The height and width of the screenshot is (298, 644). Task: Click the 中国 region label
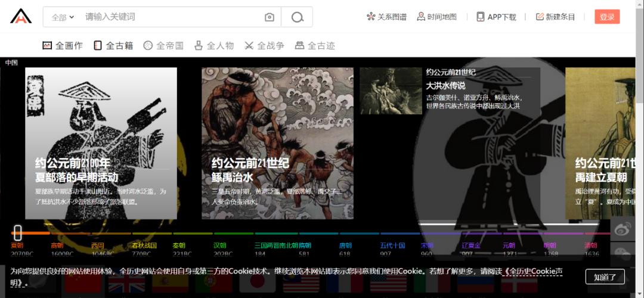pos(11,63)
